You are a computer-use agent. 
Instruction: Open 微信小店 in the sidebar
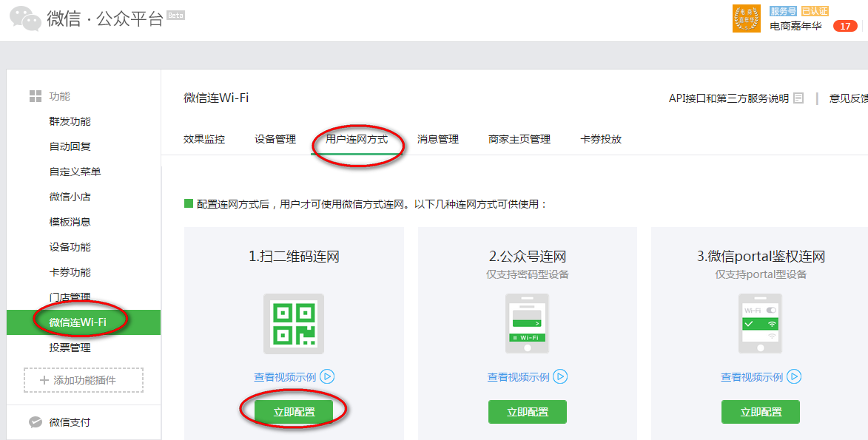tap(70, 197)
